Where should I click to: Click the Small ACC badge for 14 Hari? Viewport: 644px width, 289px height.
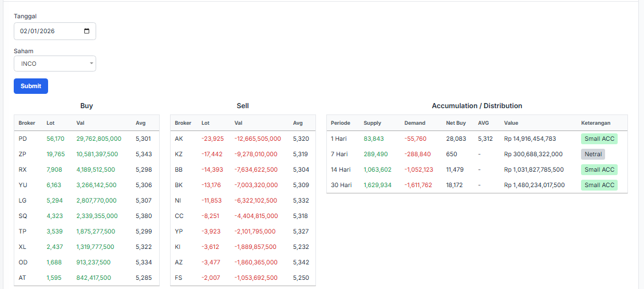pos(599,169)
